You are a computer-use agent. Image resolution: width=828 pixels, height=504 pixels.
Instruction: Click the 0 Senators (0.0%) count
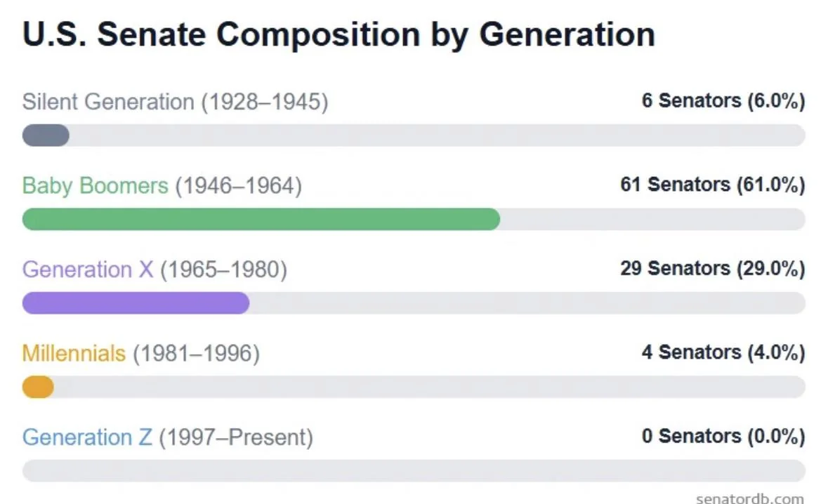723,436
